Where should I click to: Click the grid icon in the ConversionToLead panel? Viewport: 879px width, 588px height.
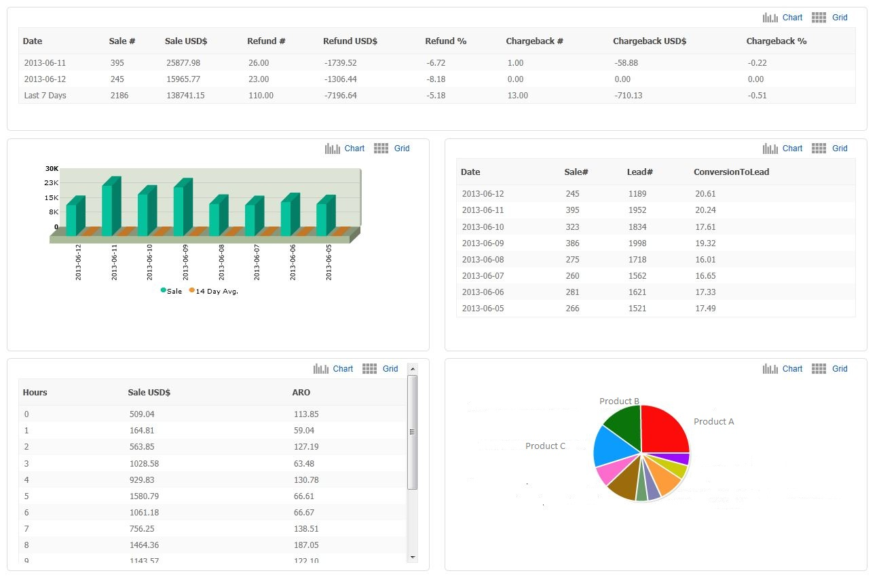pyautogui.click(x=819, y=149)
